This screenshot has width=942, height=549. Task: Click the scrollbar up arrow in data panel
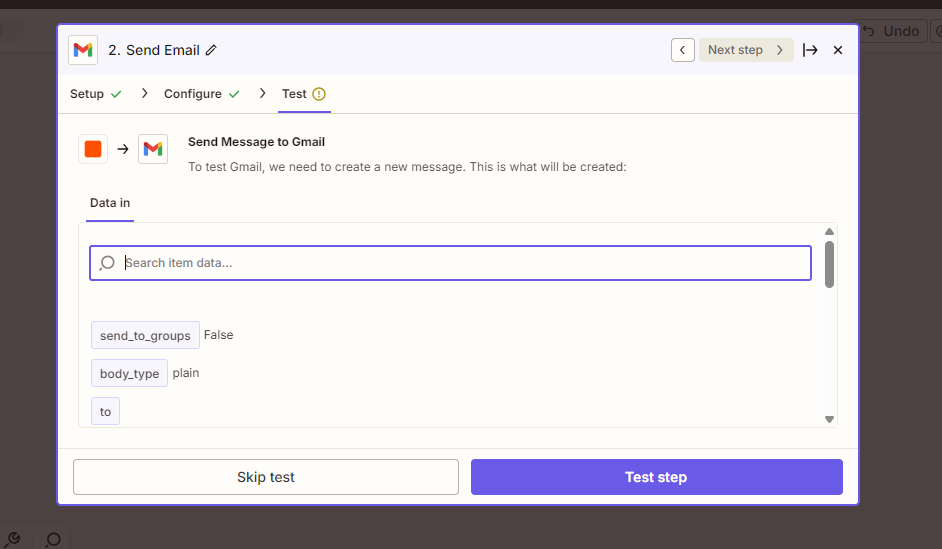[829, 232]
